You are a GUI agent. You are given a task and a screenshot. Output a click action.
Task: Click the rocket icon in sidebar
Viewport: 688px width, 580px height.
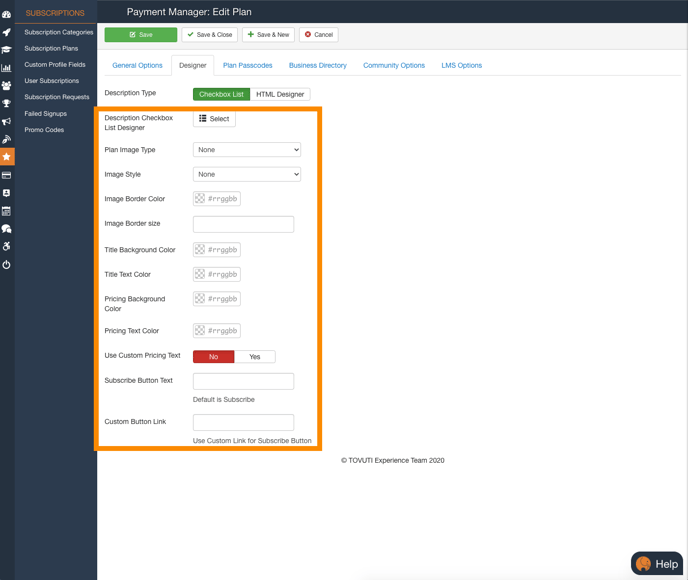[6, 32]
